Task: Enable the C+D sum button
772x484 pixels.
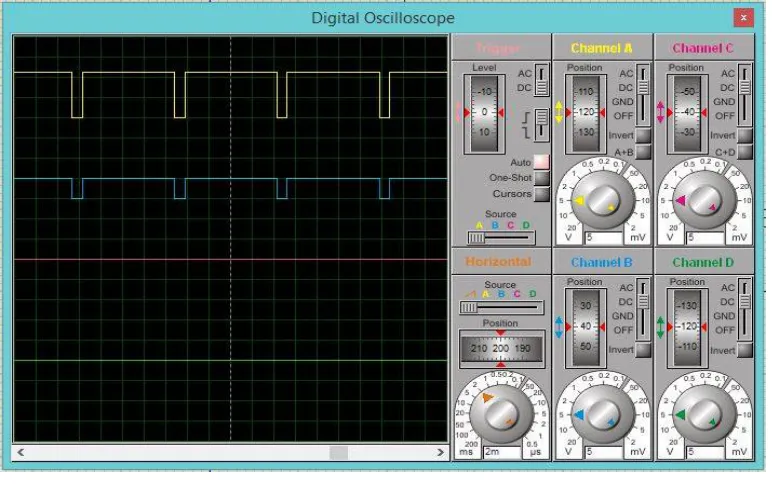Action: tap(745, 152)
